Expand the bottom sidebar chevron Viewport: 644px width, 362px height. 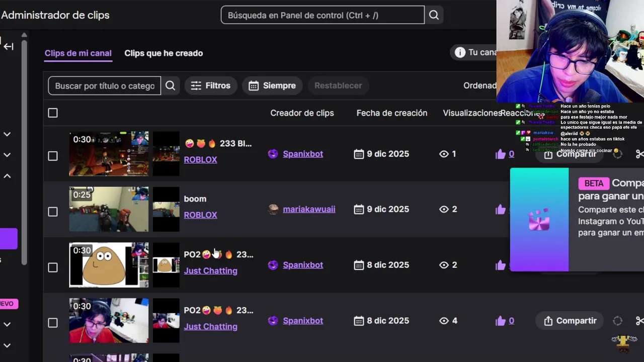click(x=7, y=345)
